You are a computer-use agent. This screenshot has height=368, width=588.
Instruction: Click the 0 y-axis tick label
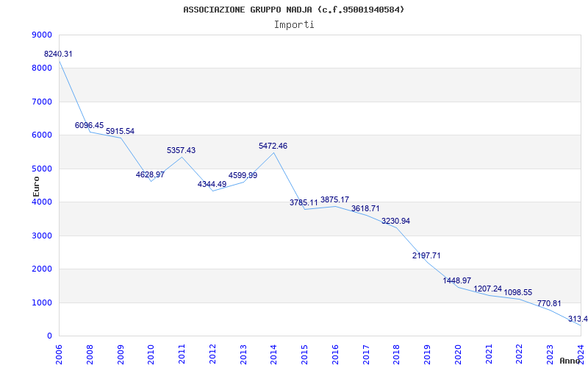pyautogui.click(x=49, y=336)
